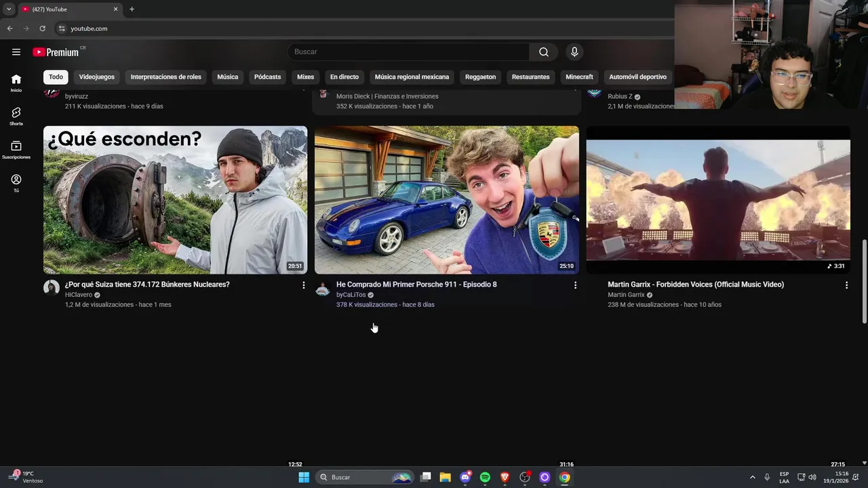Viewport: 868px width, 488px height.
Task: Select the Videojuegos filter chip
Action: pyautogui.click(x=97, y=77)
